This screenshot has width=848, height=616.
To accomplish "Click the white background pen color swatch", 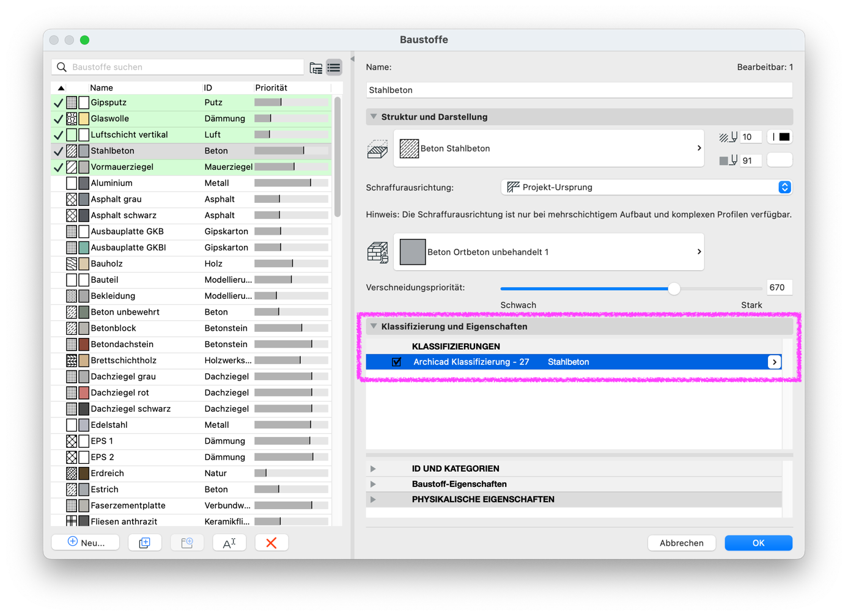I will click(x=780, y=160).
